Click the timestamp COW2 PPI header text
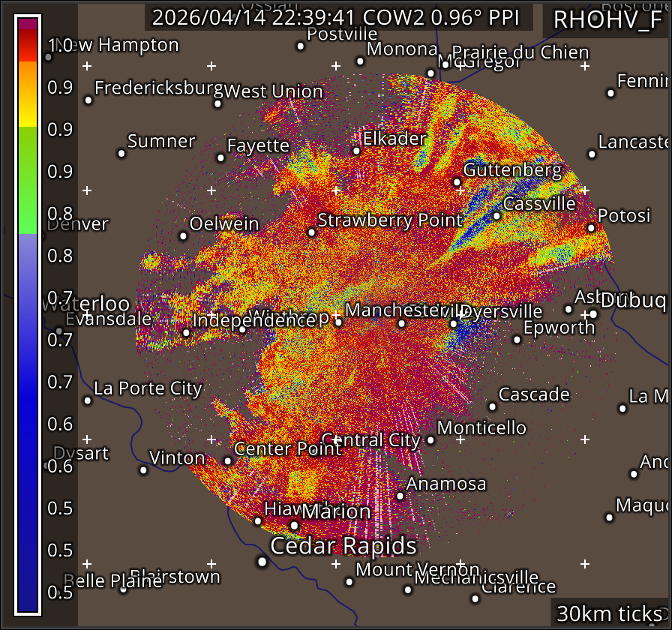 [338, 17]
